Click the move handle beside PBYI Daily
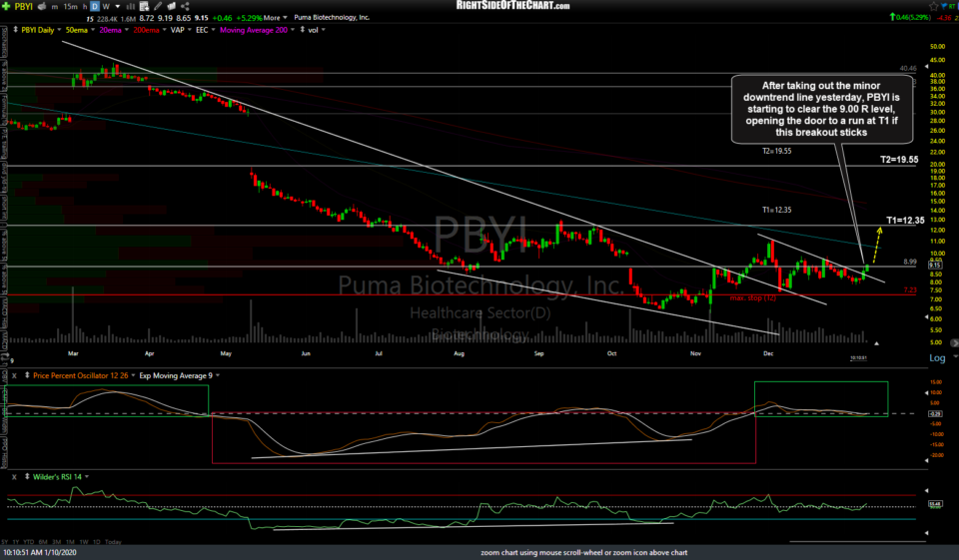Viewport: 959px width, 560px height. pyautogui.click(x=15, y=29)
